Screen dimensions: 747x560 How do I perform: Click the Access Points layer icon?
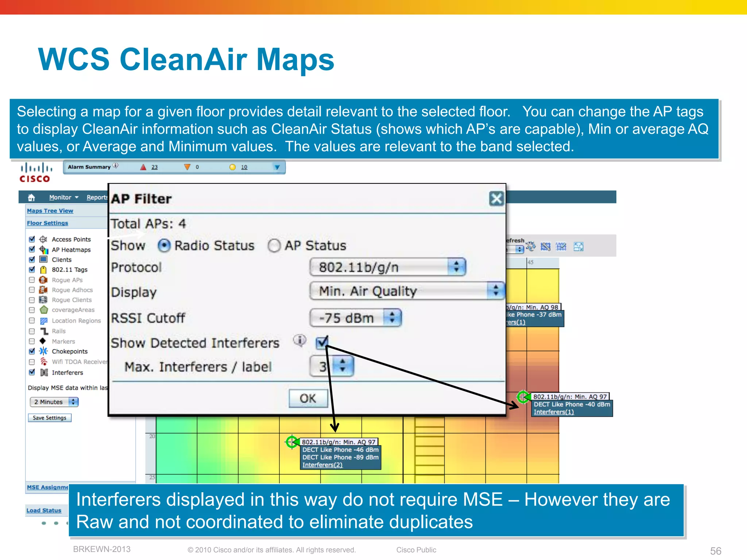(x=43, y=239)
